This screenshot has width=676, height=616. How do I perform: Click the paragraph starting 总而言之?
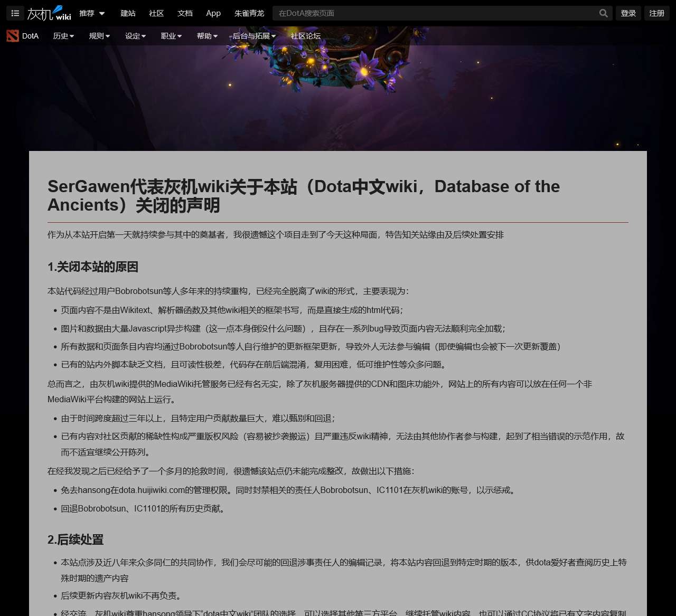coord(320,392)
